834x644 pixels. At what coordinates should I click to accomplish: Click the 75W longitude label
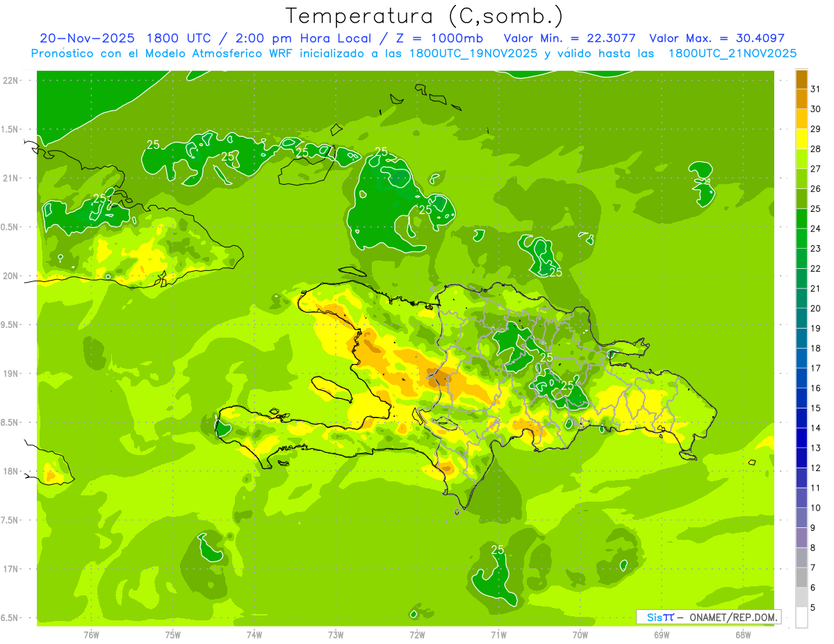tap(172, 635)
